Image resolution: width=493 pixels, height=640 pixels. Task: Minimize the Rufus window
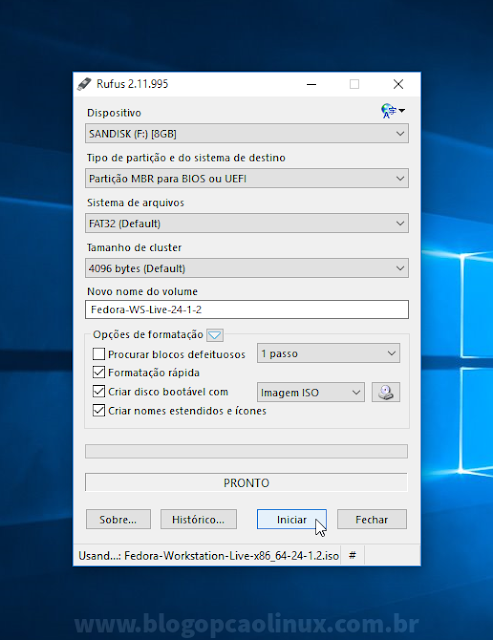(311, 84)
